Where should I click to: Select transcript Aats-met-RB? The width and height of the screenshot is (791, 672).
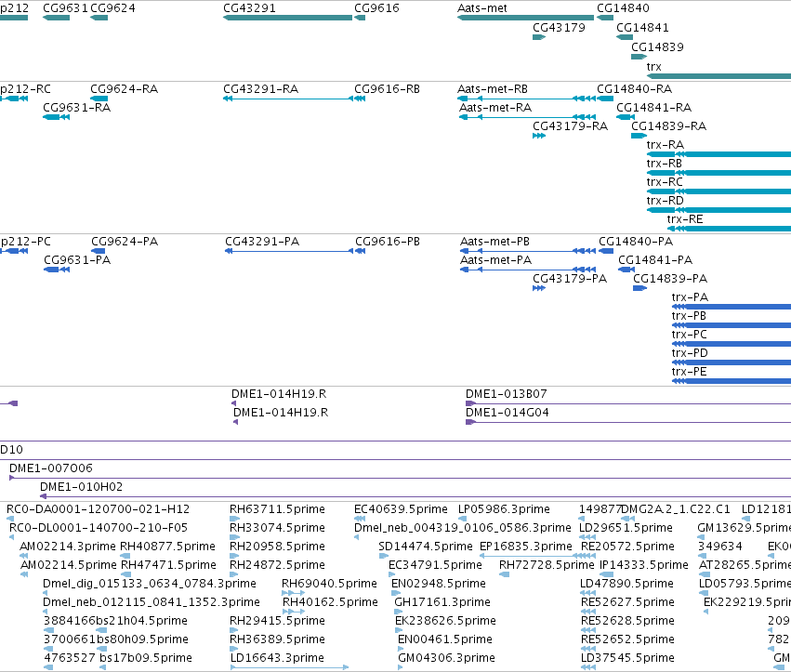click(493, 89)
